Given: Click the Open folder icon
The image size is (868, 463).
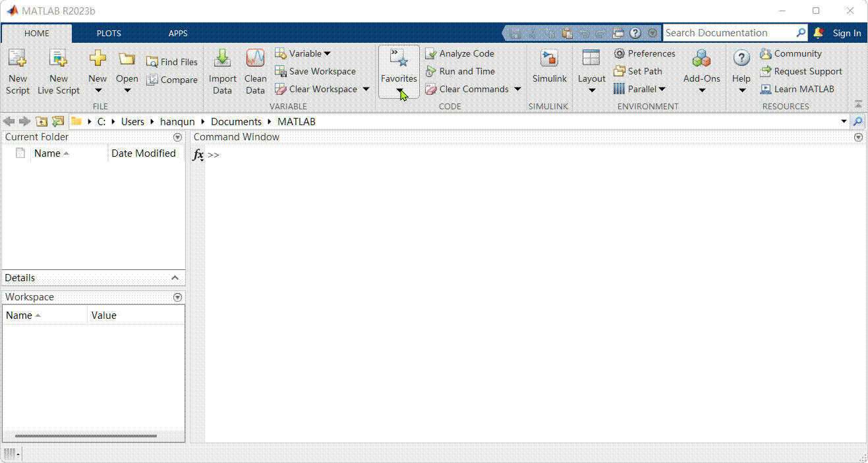Looking at the screenshot, I should click(x=127, y=59).
